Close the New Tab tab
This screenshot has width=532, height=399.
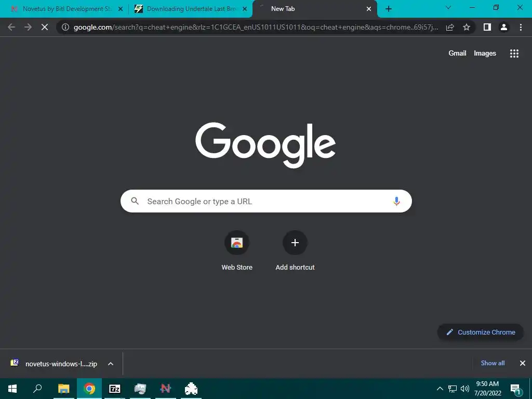369,9
